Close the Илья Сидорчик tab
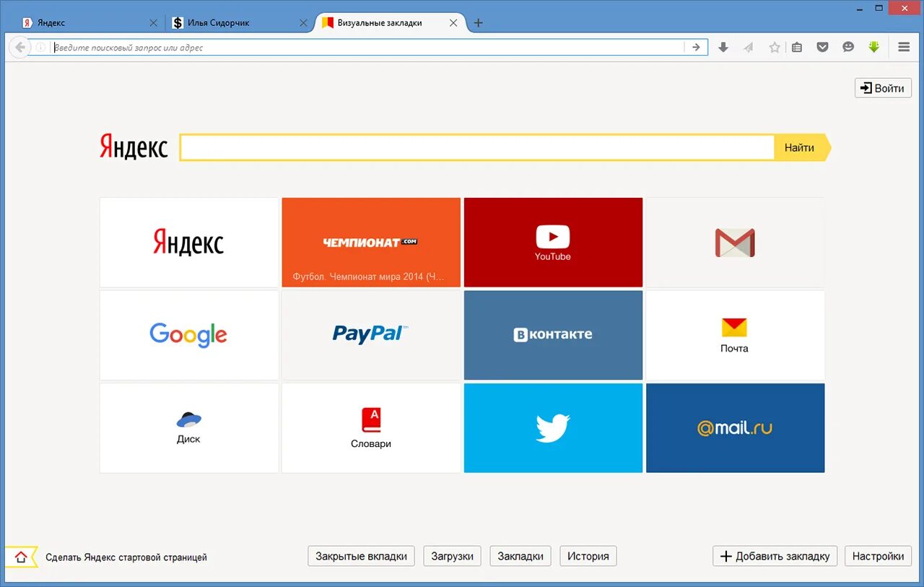 click(304, 23)
